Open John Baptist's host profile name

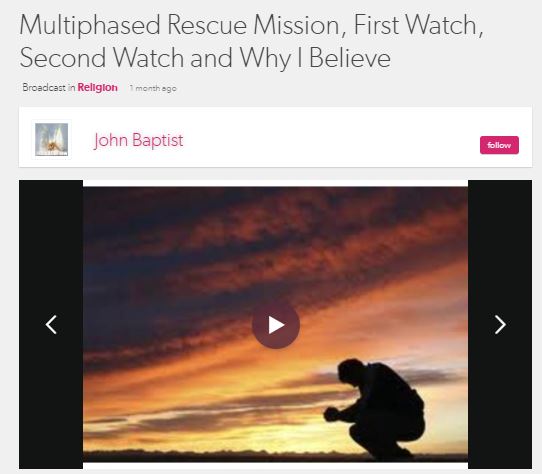(x=139, y=140)
